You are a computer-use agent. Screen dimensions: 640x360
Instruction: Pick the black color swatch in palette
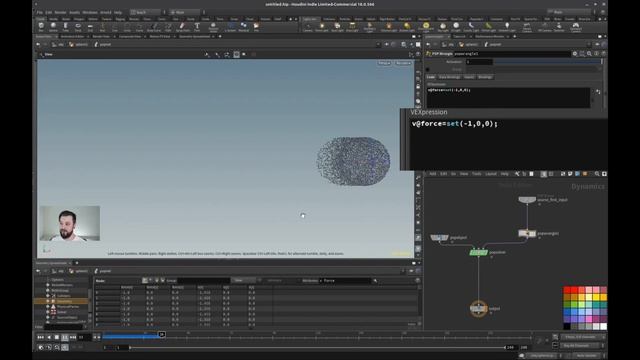(567, 326)
